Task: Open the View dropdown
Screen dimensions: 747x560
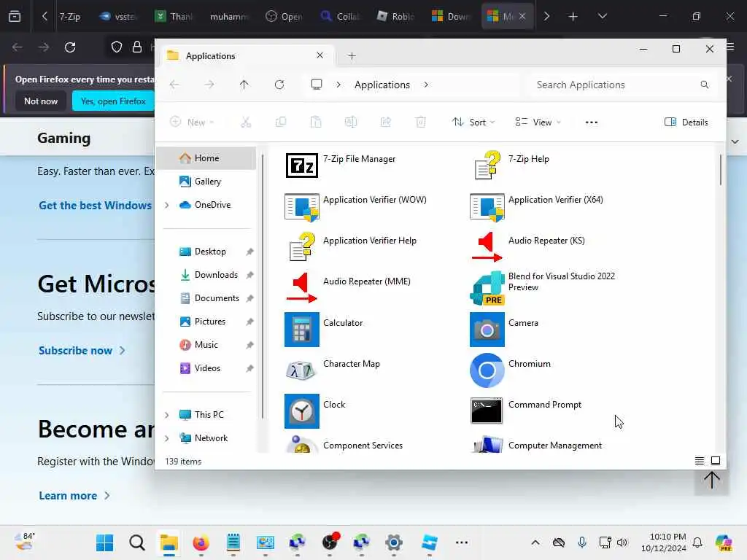Action: (538, 122)
